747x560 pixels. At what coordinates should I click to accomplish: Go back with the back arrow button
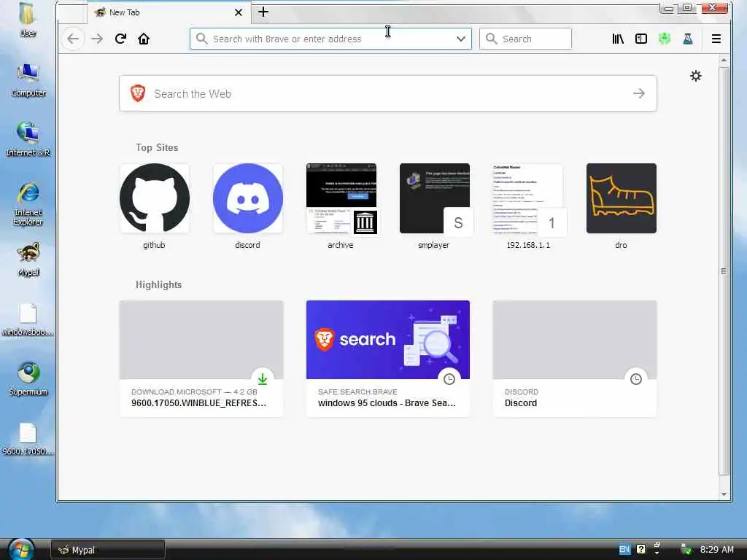[73, 39]
